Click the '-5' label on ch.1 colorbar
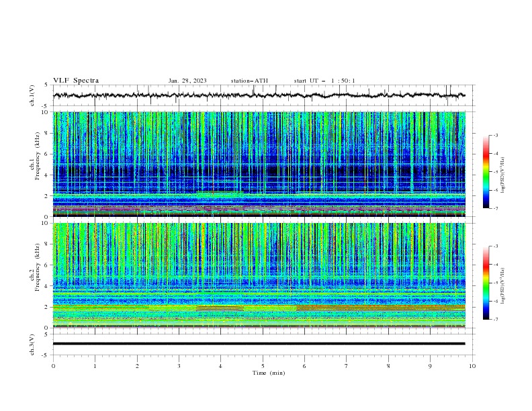 coord(496,172)
